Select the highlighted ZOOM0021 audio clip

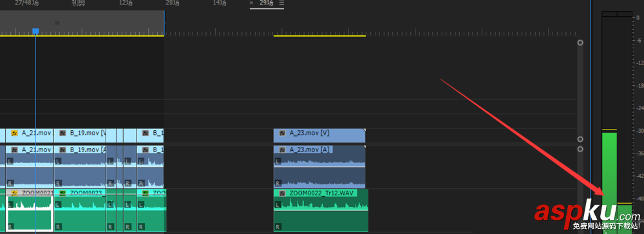tap(30, 210)
